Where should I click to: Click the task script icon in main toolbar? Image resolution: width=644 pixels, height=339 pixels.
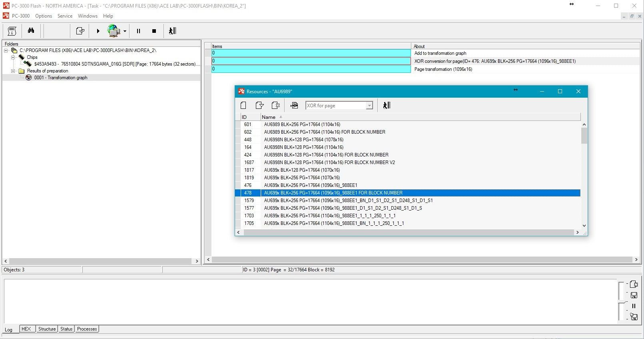pos(12,31)
